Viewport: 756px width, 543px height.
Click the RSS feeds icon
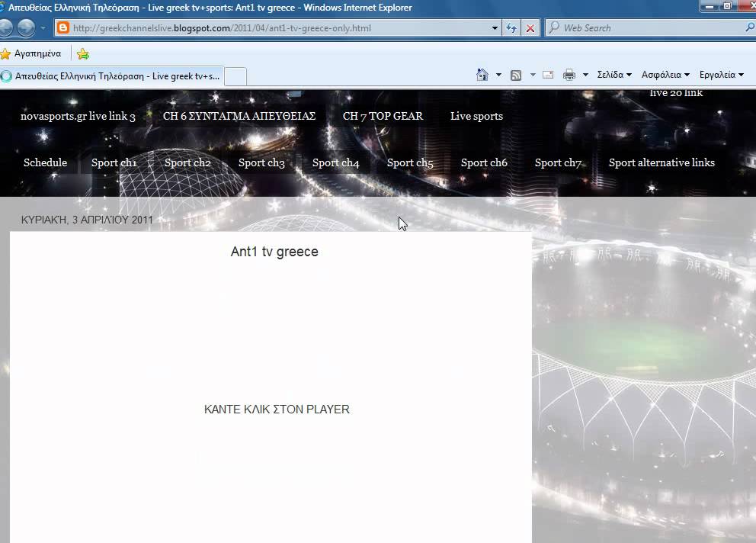tap(516, 75)
